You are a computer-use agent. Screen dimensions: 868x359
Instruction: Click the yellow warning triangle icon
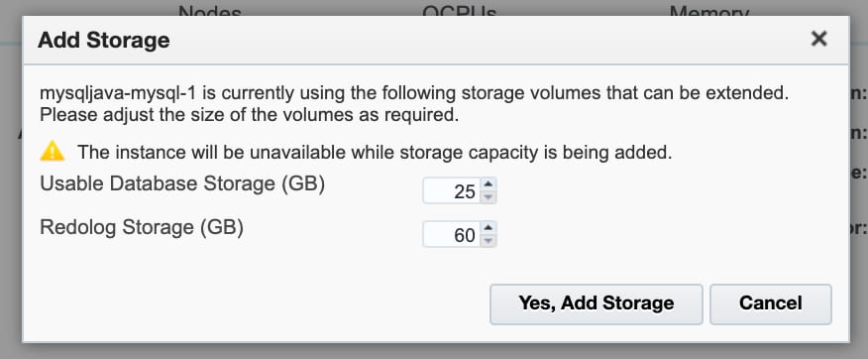coord(53,152)
